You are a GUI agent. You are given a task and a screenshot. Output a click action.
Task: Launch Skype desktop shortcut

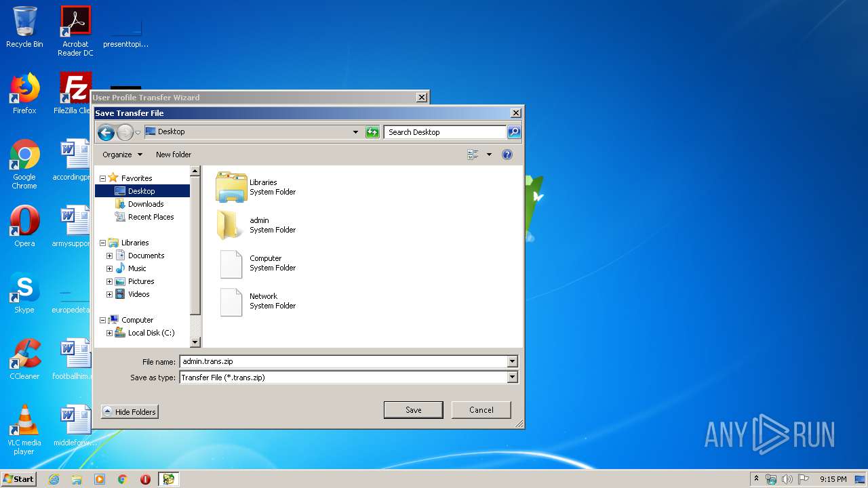[24, 293]
